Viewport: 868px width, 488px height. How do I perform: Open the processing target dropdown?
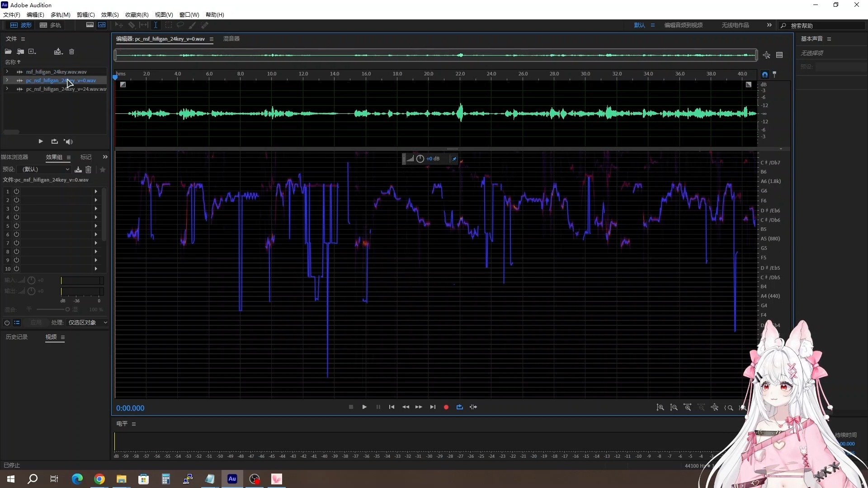click(88, 323)
